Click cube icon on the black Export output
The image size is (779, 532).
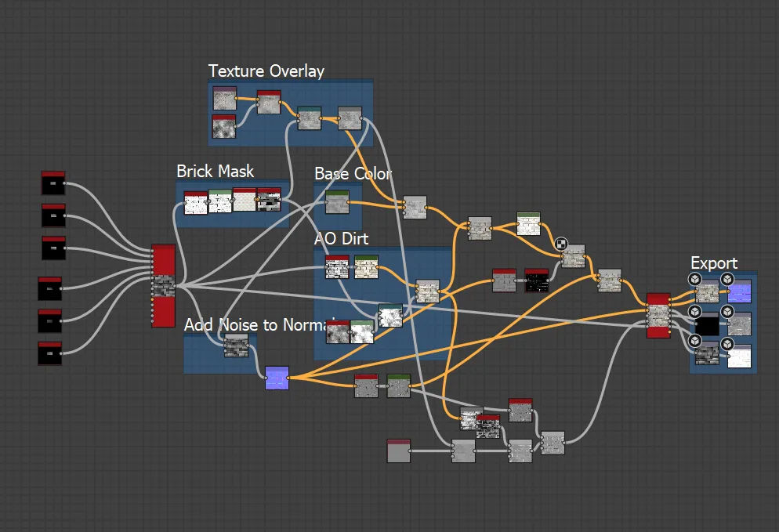point(694,312)
